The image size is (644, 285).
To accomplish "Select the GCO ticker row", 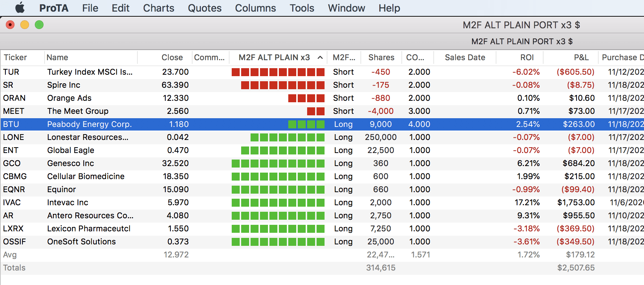I will pyautogui.click(x=322, y=163).
